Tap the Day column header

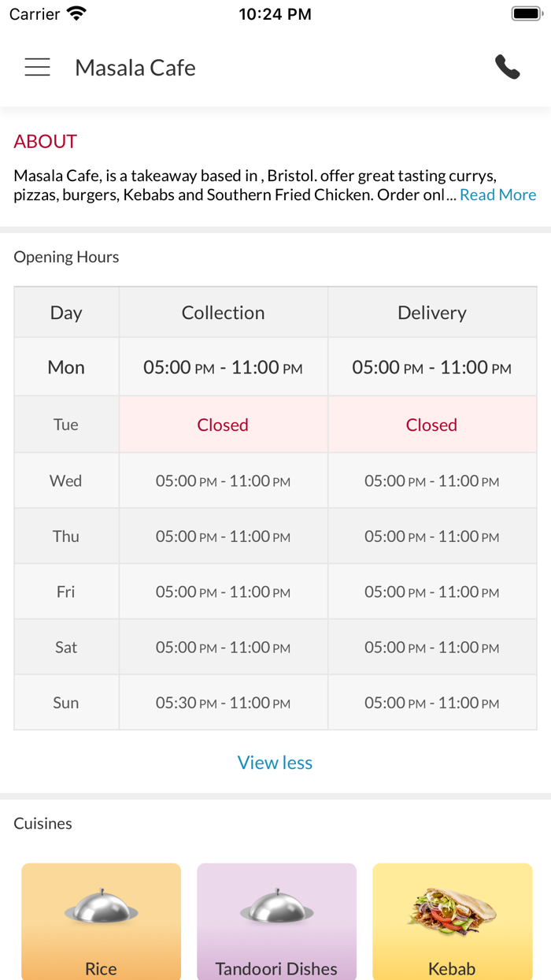pos(66,313)
